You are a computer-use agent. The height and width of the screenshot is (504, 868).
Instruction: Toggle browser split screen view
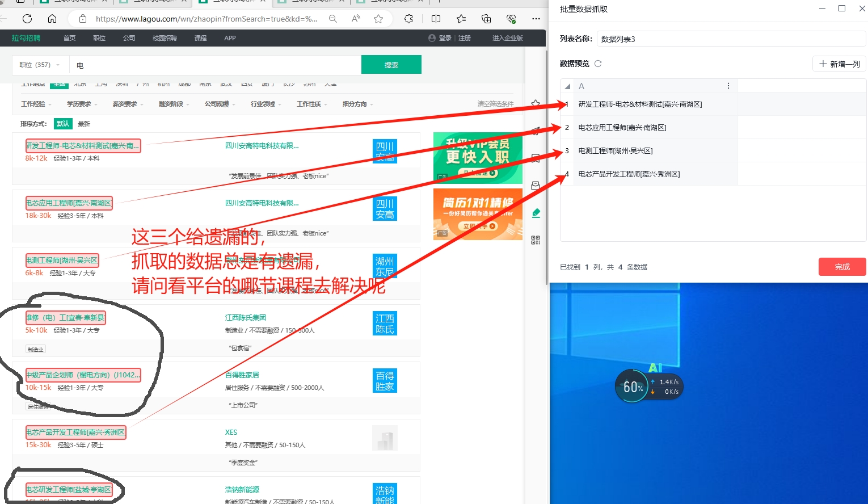pos(436,19)
